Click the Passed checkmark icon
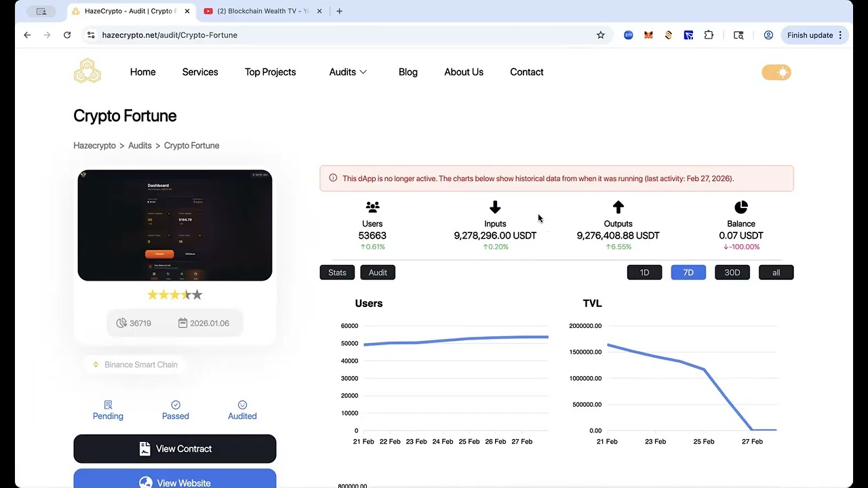This screenshot has width=868, height=488. point(176,405)
